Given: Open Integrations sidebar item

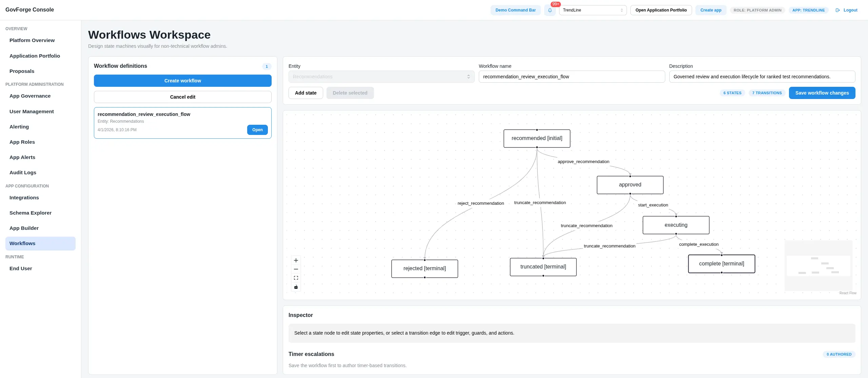Looking at the screenshot, I should pos(40,198).
